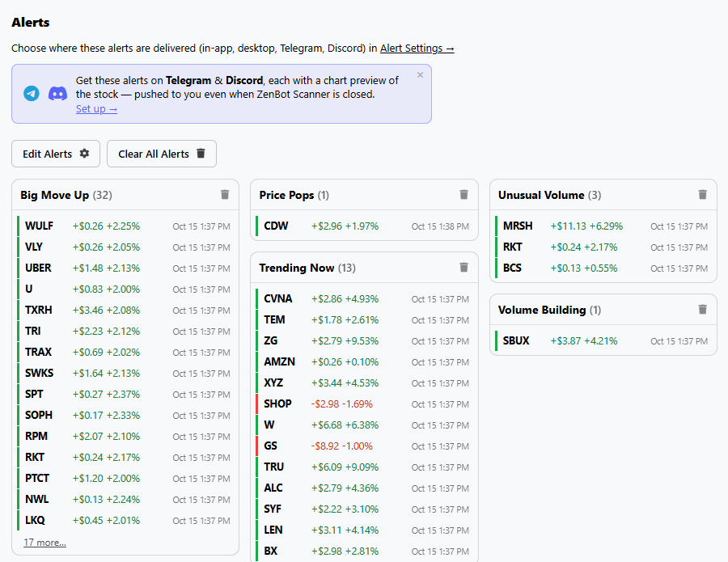Follow the Set up link in banner
Image resolution: width=728 pixels, height=562 pixels.
point(96,109)
